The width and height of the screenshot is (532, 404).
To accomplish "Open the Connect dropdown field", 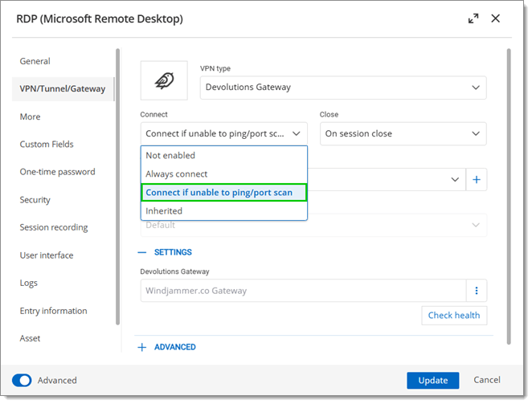I will click(224, 133).
